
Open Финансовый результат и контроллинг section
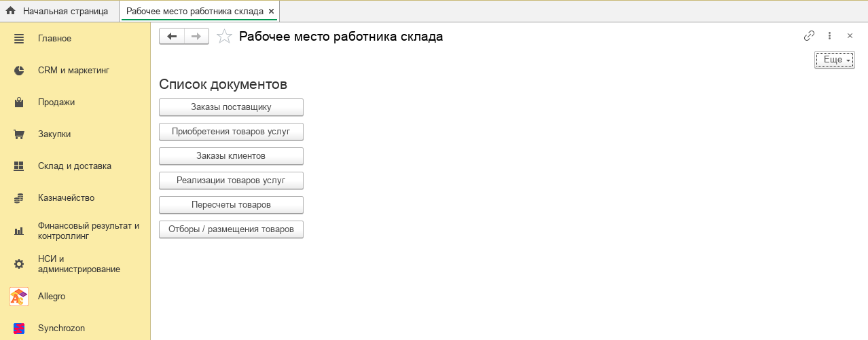pyautogui.click(x=89, y=231)
